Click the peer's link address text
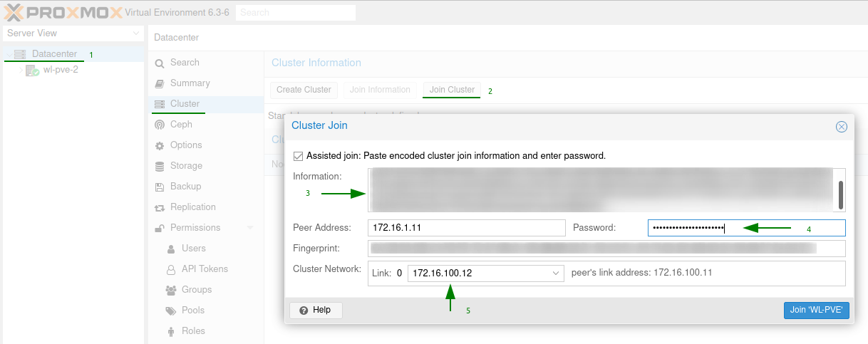868x344 pixels. coord(642,273)
